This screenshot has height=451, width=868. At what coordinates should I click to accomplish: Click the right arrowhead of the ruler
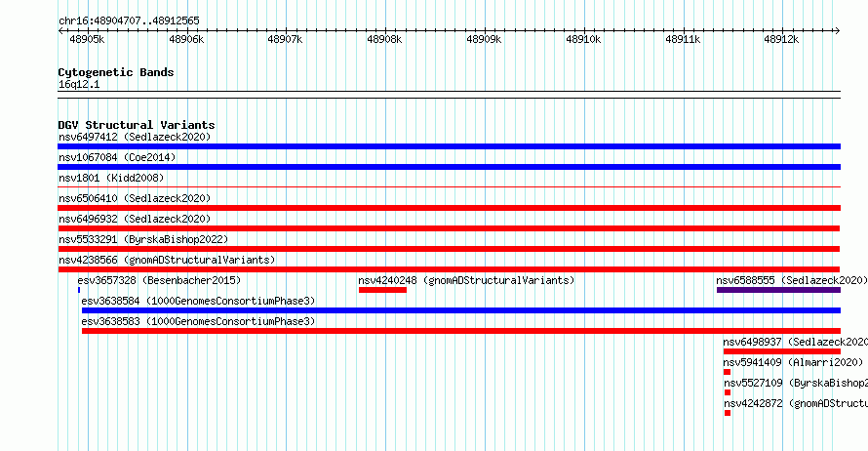click(838, 31)
